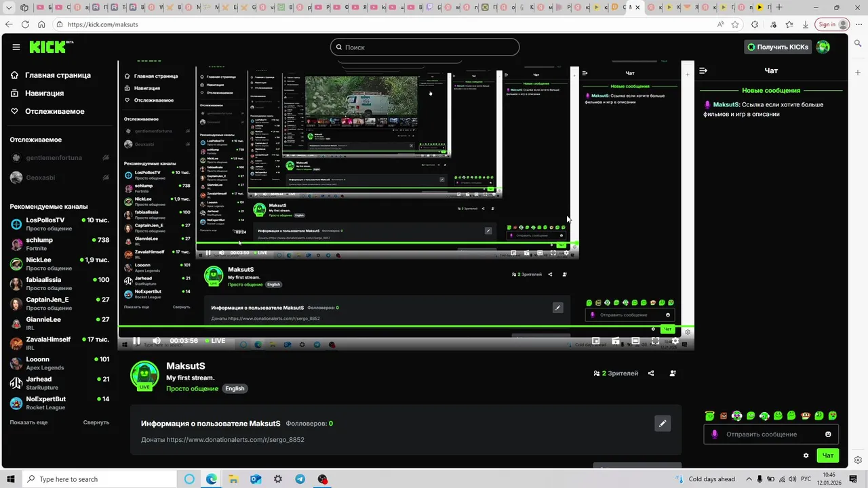Close the active browser tab
Screen dimensions: 868x488
pyautogui.click(x=637, y=7)
